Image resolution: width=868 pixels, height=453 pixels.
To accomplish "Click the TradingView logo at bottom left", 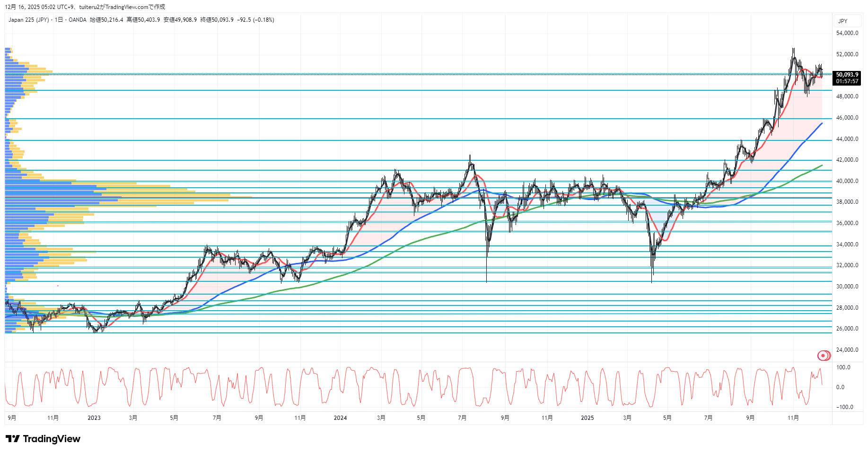I will pos(43,439).
